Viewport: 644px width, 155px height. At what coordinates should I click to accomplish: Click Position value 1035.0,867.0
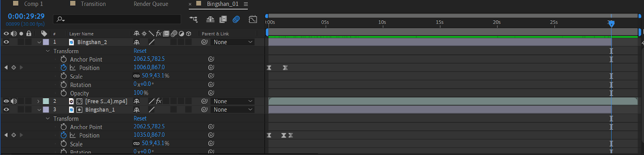click(x=149, y=135)
